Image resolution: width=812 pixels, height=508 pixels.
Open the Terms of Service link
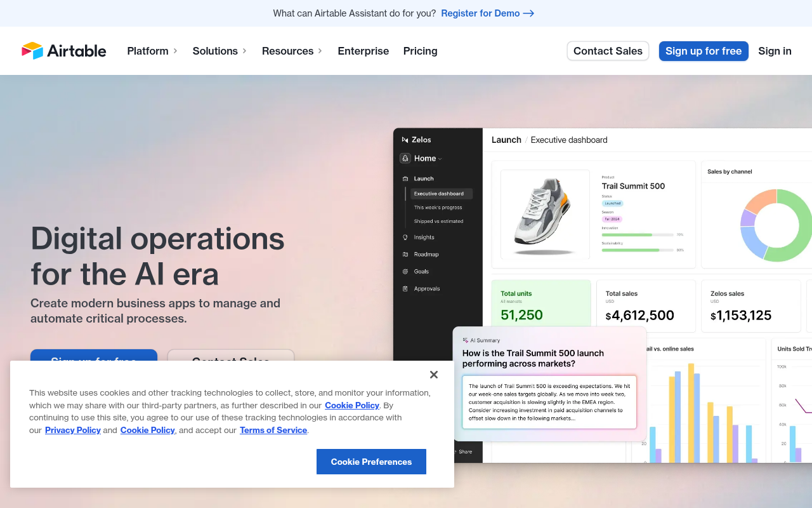[273, 430]
